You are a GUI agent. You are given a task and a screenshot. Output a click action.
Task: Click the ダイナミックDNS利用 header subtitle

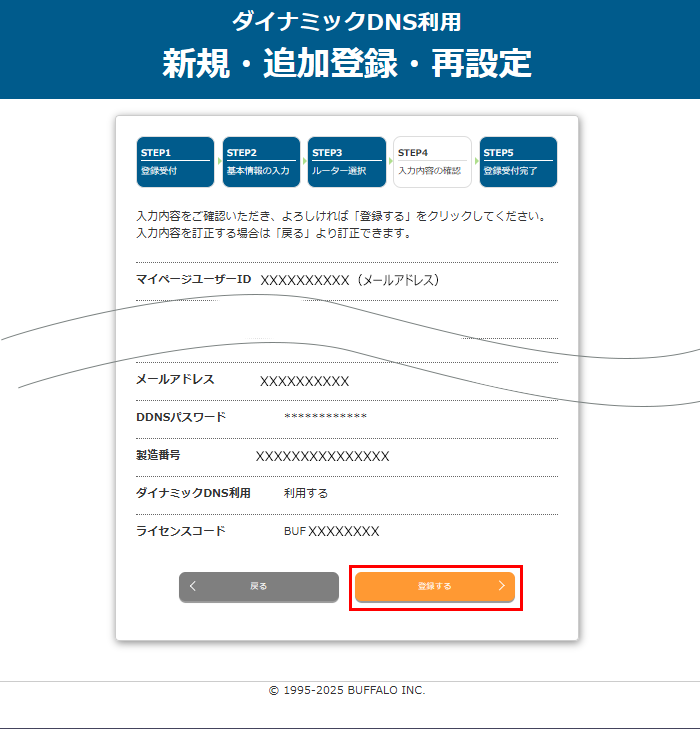tap(347, 22)
